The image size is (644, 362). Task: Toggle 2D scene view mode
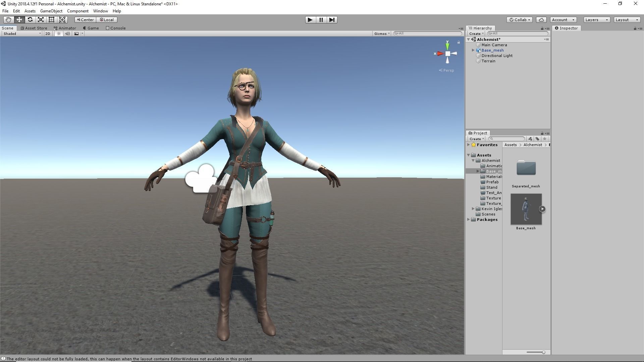click(x=48, y=34)
